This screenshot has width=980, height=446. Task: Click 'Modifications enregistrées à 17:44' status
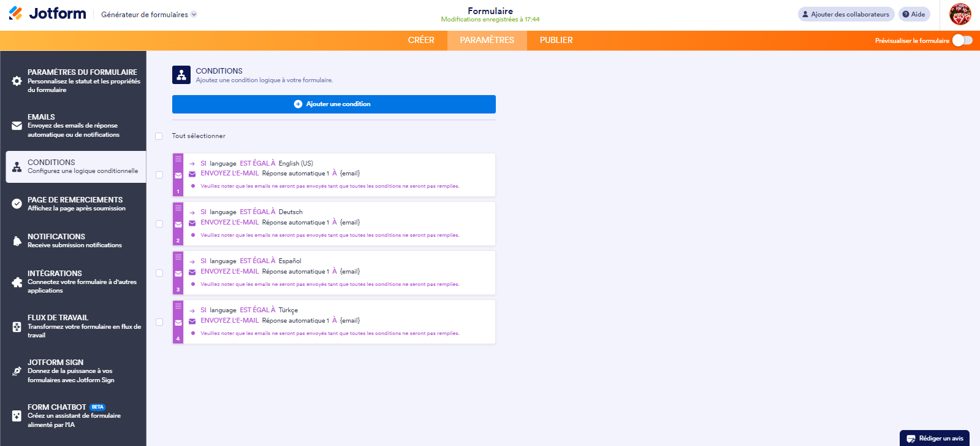pos(490,20)
